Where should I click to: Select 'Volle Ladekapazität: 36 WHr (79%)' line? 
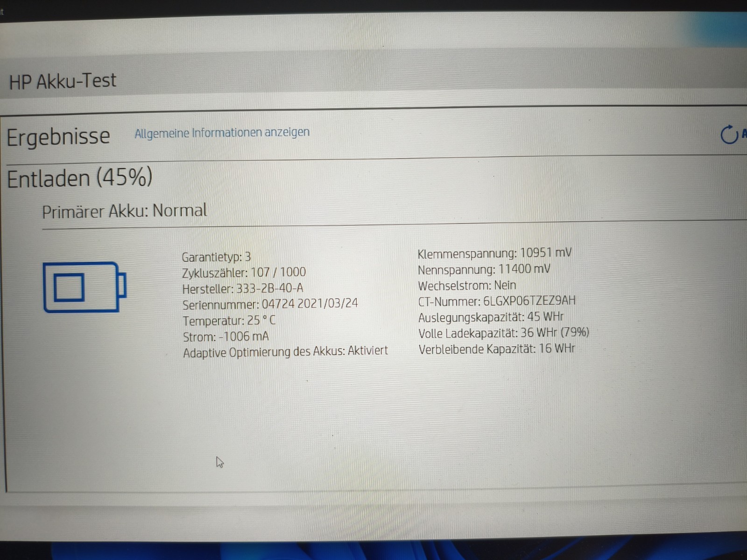[504, 333]
